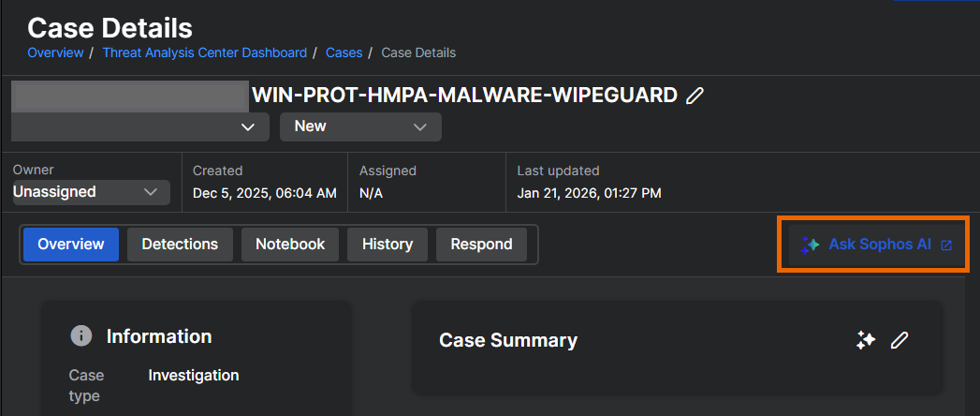Screen dimensions: 980x416
Task: Open the Notebook tab
Action: coord(290,245)
